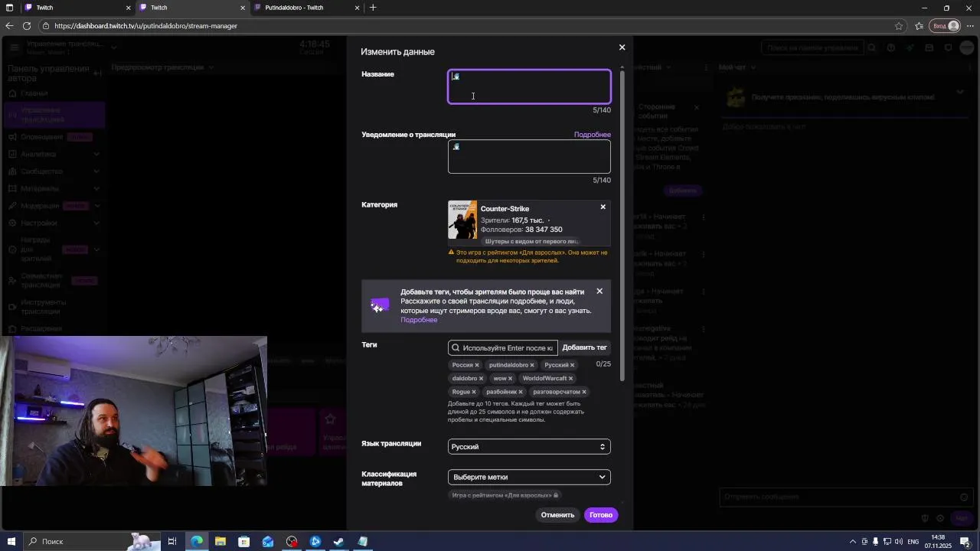980x551 pixels.
Task: Go back in browser
Action: (x=9, y=26)
